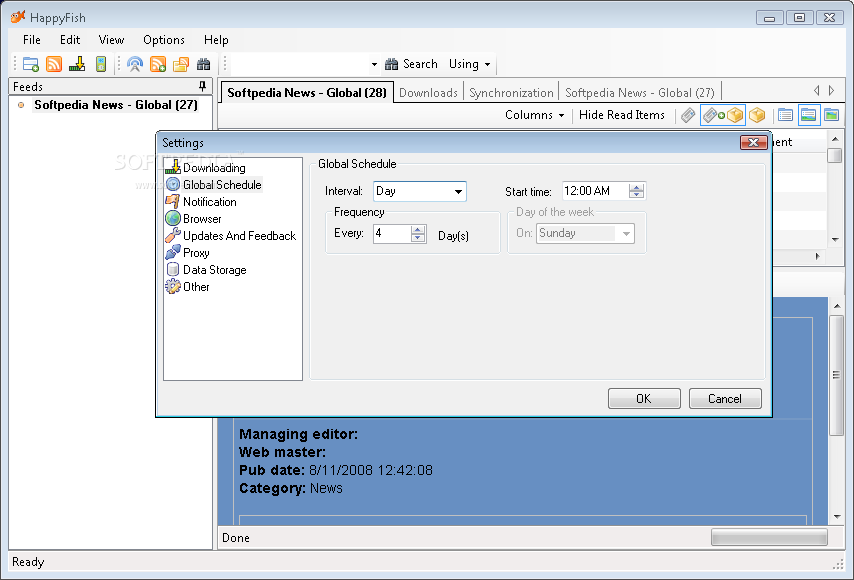
Task: Click the preview pane vertical scrollbar thumb
Action: pyautogui.click(x=836, y=375)
